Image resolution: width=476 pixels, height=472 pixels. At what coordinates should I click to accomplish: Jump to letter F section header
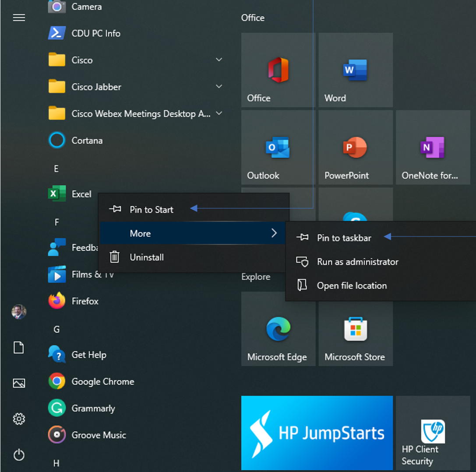point(56,222)
